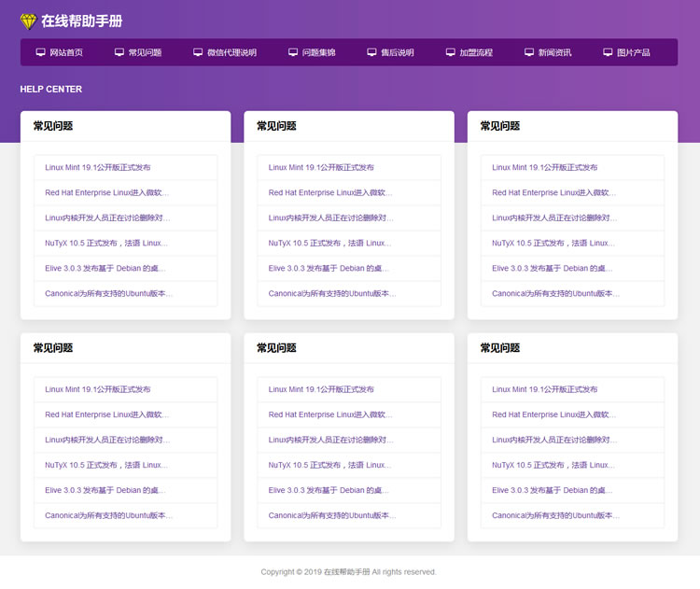This screenshot has height=589, width=700.
Task: Open Canonical Ubuntu article in bottom-right card
Action: click(x=555, y=515)
